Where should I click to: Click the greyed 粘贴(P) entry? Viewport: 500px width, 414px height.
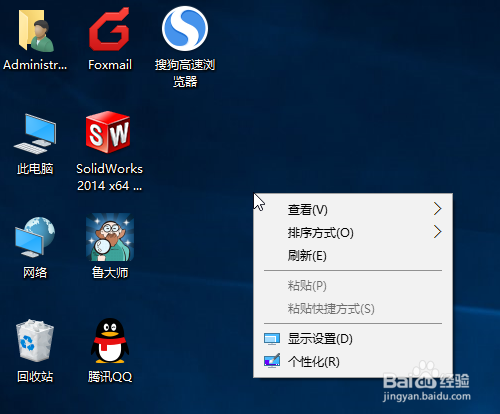coord(353,286)
